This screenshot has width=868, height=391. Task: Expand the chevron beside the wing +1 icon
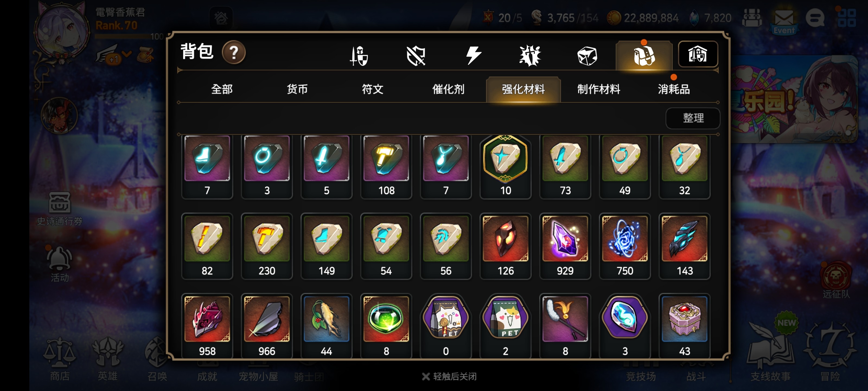(x=127, y=54)
